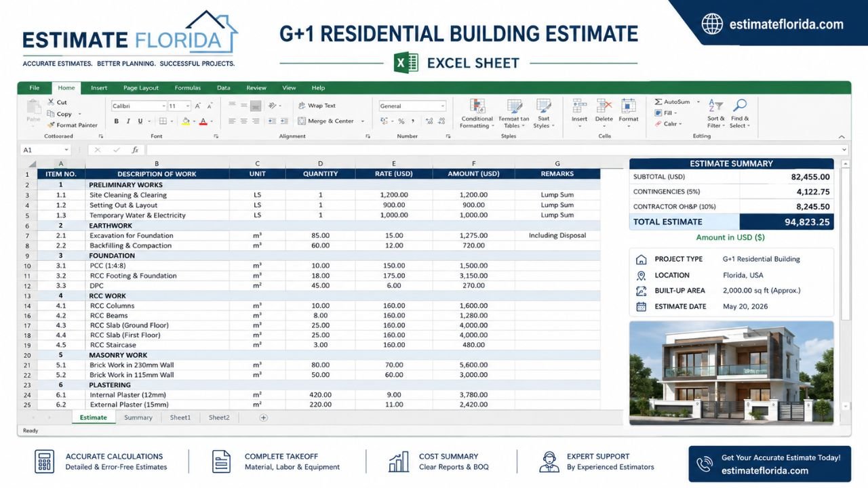
Task: Click the Name Box showing A1
Action: (46, 150)
